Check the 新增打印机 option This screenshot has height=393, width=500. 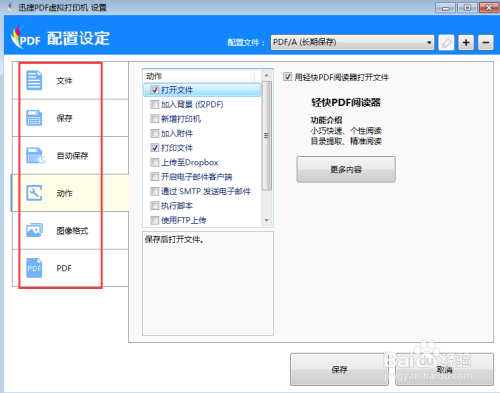(x=155, y=119)
